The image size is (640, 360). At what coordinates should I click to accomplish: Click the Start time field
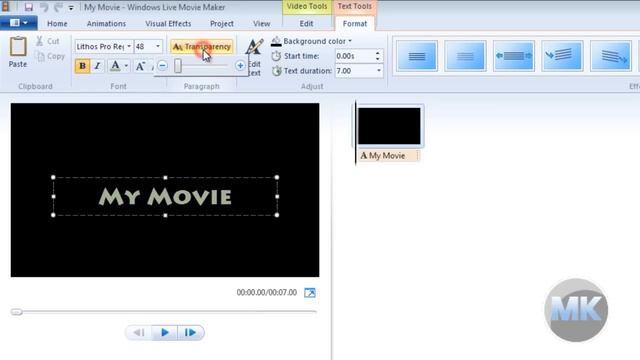(354, 56)
